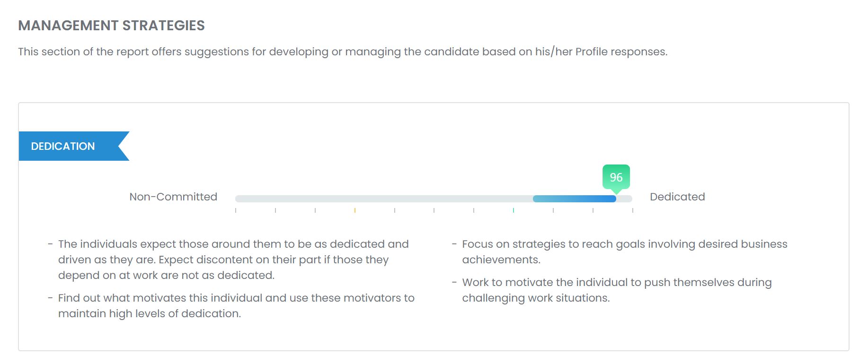868x364 pixels.
Task: Click the dash bullet before 'Focus on strategies'
Action: pyautogui.click(x=454, y=244)
